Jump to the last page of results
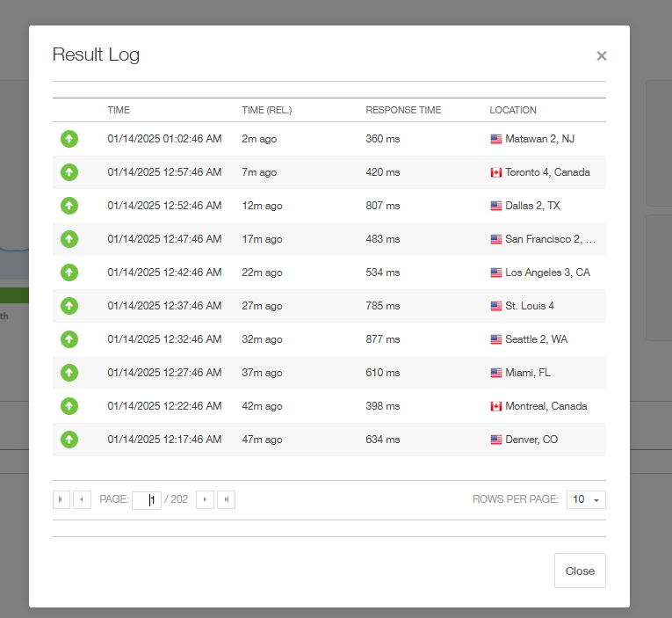Image resolution: width=672 pixels, height=618 pixels. [226, 499]
